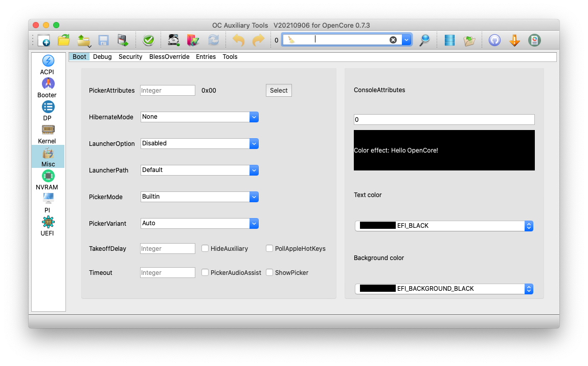The height and width of the screenshot is (366, 588).
Task: Save the config with the floppy disk icon
Action: click(103, 40)
